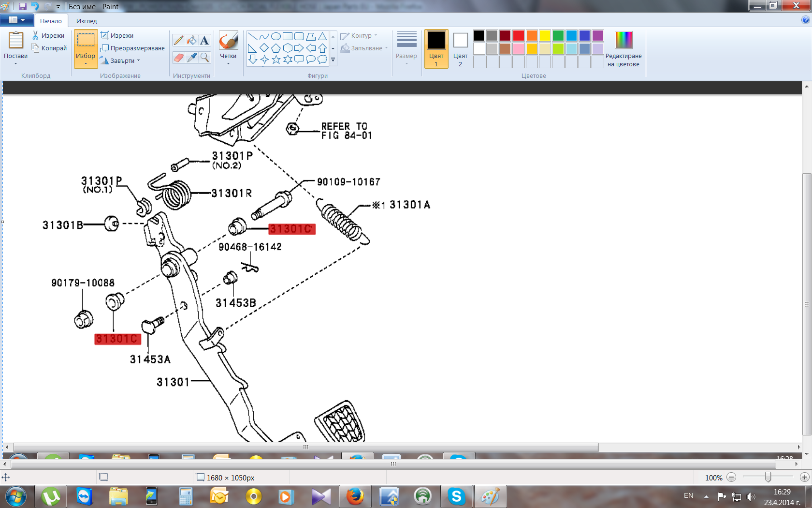The image size is (812, 508).
Task: Switch to the Изглед tab
Action: [x=87, y=21]
